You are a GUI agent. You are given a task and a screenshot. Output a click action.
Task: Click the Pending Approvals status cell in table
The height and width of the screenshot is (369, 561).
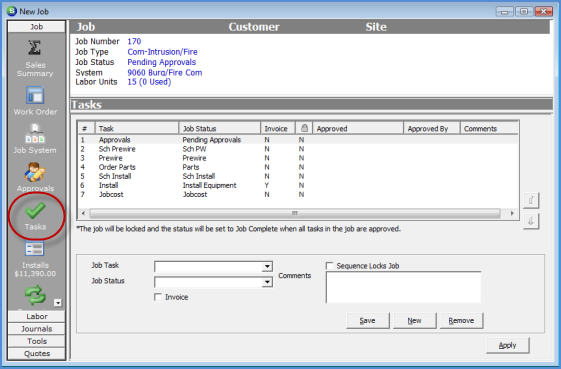pyautogui.click(x=212, y=140)
